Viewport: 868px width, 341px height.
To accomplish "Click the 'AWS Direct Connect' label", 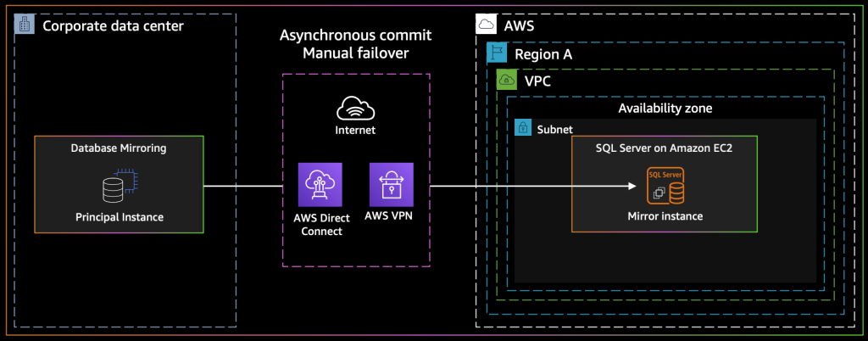I will click(321, 225).
